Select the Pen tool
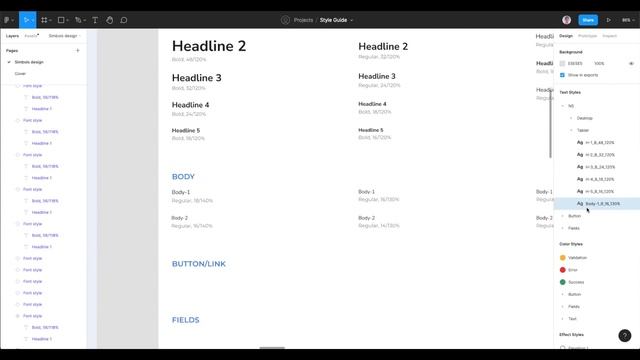640x360 pixels. pos(78,20)
